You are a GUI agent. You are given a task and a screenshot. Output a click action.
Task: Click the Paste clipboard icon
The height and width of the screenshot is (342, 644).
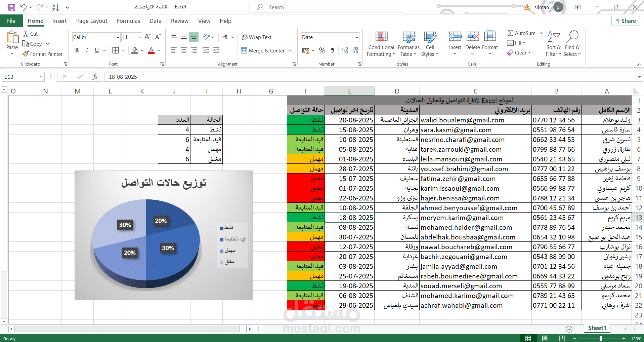click(12, 38)
